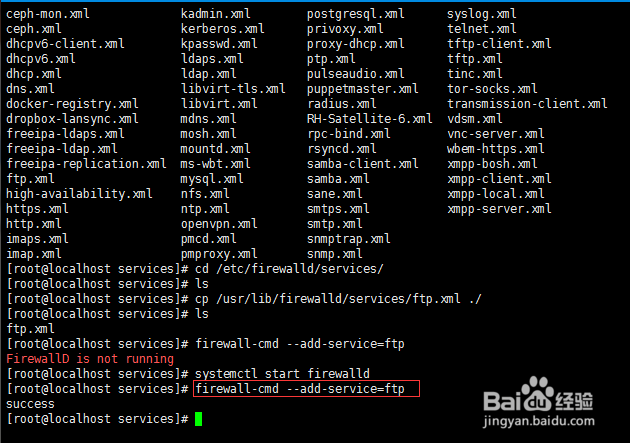Click docker-registry.xml in the file listing
Image resolution: width=630 pixels, height=443 pixels.
72,104
